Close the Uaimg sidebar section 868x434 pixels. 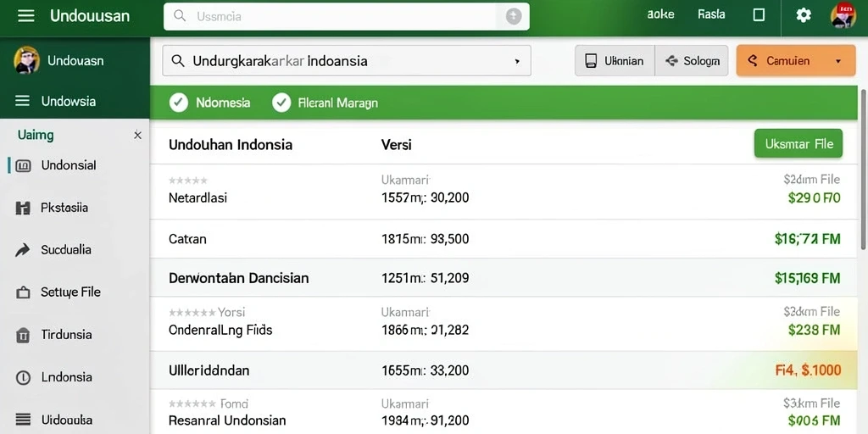[138, 135]
